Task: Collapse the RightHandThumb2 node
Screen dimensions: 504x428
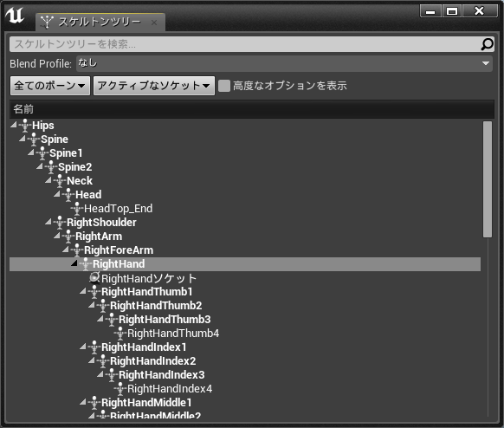Action: 92,305
